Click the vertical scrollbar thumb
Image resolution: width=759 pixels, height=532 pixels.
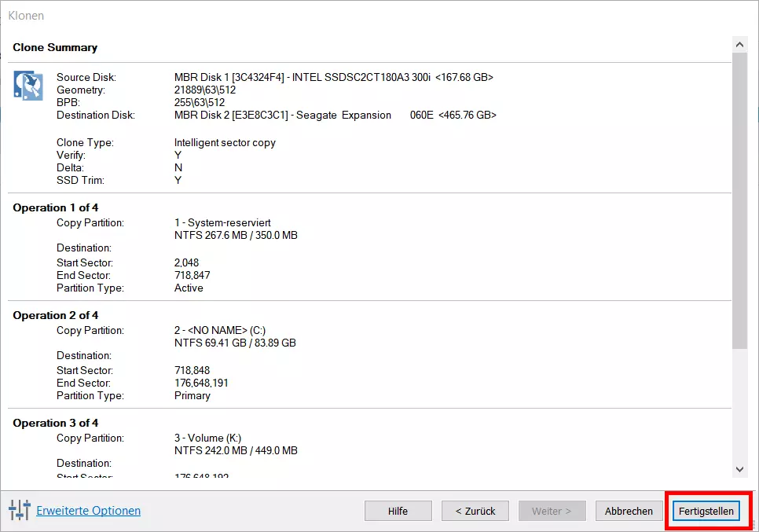[739, 196]
